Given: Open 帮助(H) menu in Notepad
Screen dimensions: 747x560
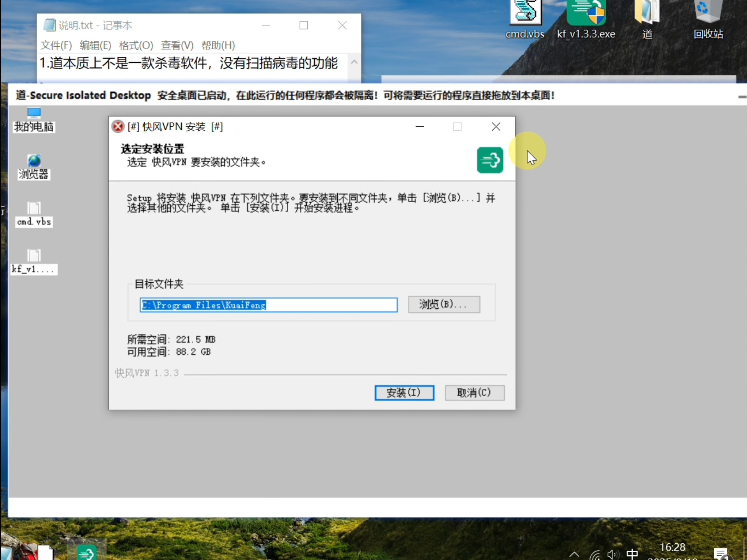Looking at the screenshot, I should (x=218, y=45).
